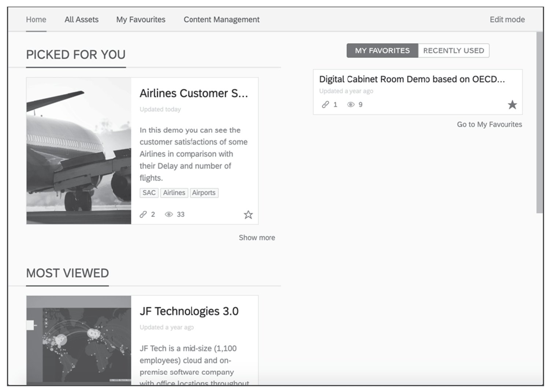Select the Airlines tag
The width and height of the screenshot is (550, 392).
click(174, 193)
